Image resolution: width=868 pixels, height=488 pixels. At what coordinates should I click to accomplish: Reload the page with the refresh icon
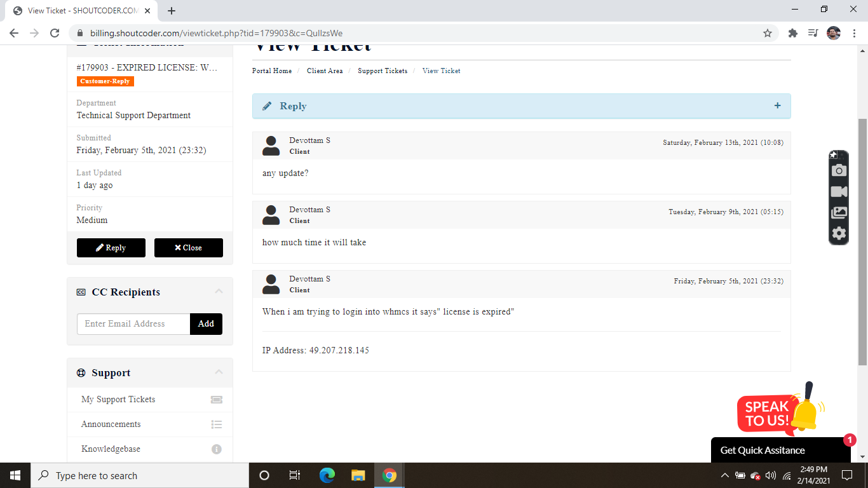pos(55,33)
